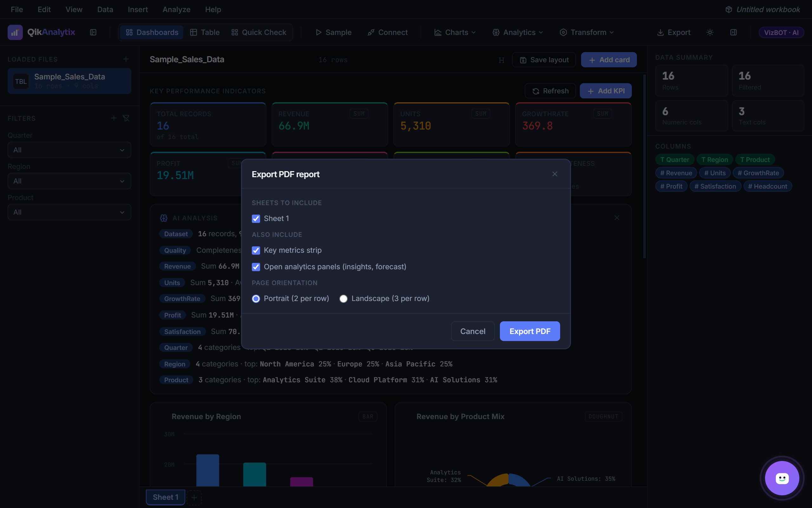This screenshot has height=508, width=812.
Task: Select Landscape (3 per row) orientation
Action: [343, 299]
